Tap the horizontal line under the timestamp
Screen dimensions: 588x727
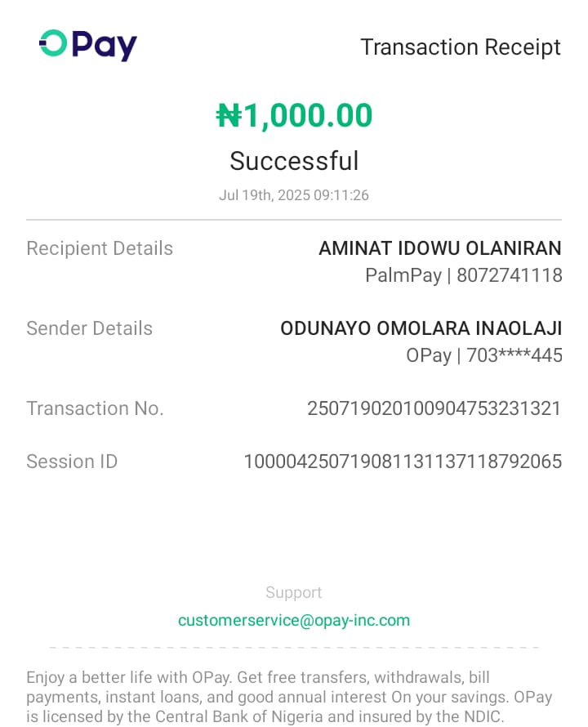pos(294,220)
